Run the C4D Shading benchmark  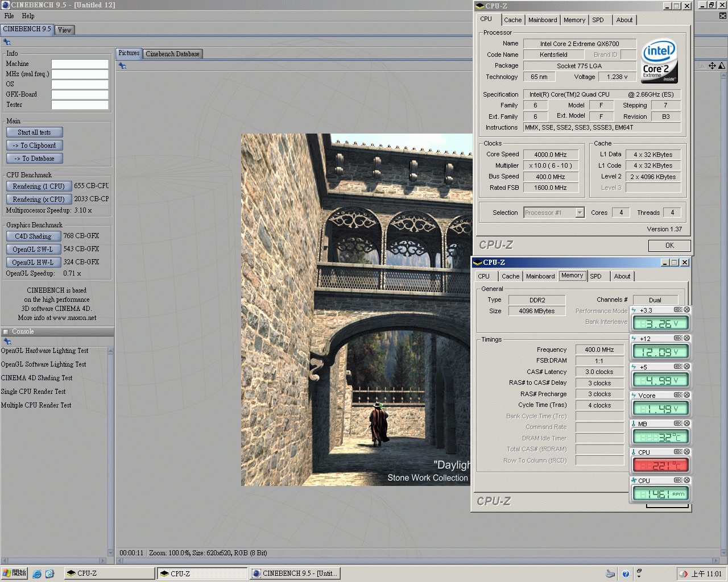coord(34,236)
